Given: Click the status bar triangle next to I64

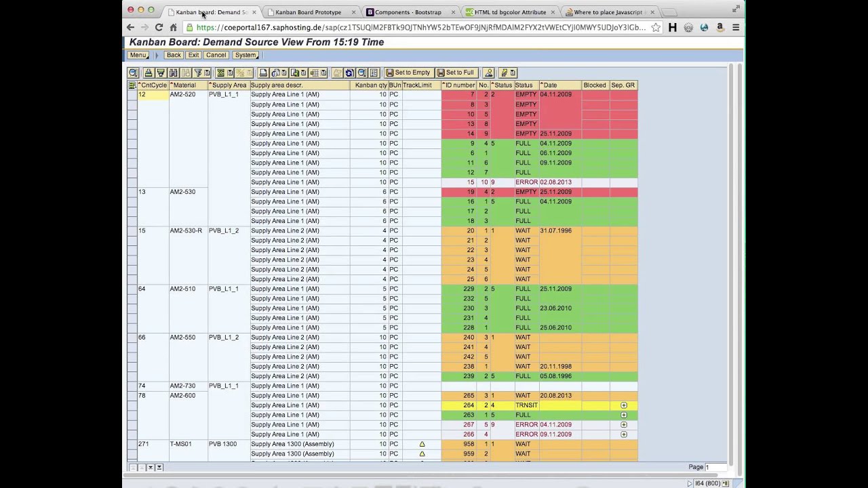Looking at the screenshot, I should [690, 483].
